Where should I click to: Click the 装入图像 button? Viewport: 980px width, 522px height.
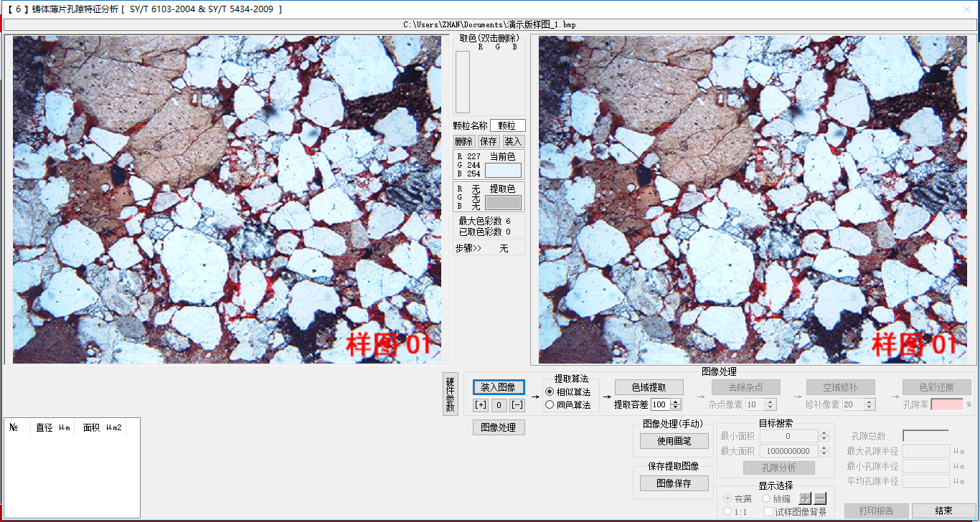pyautogui.click(x=499, y=387)
